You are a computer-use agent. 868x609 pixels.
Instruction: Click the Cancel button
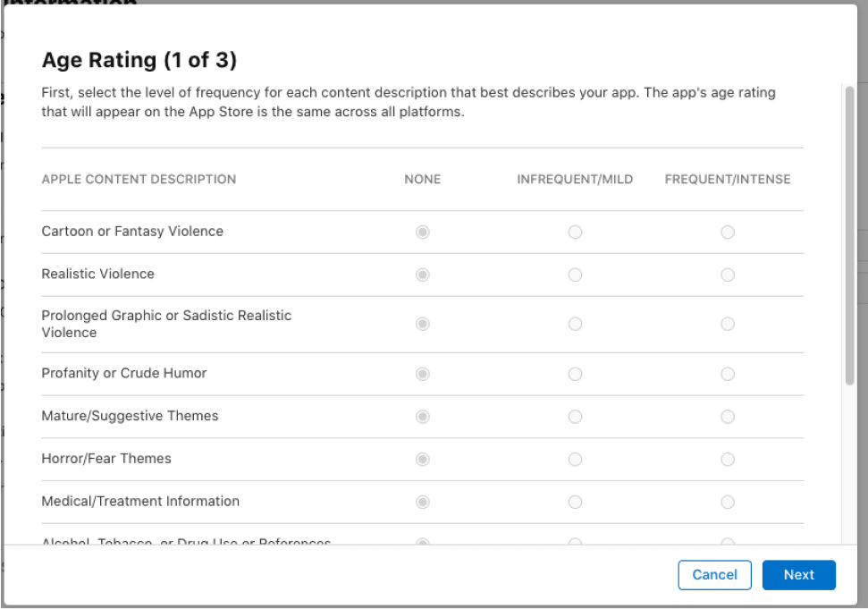(x=714, y=575)
